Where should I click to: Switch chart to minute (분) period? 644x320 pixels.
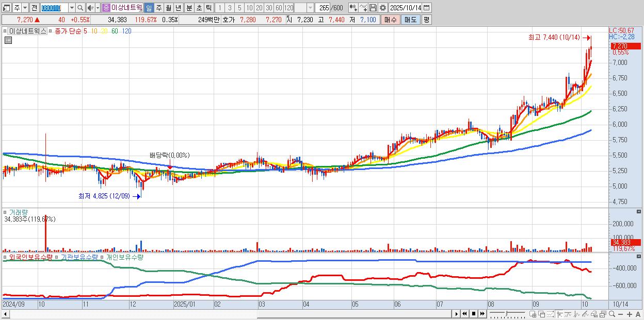click(188, 8)
